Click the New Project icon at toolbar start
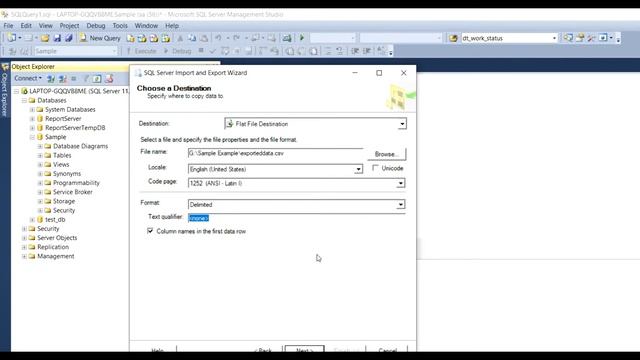Screen dimensions: 640x360 pyautogui.click(x=11, y=38)
